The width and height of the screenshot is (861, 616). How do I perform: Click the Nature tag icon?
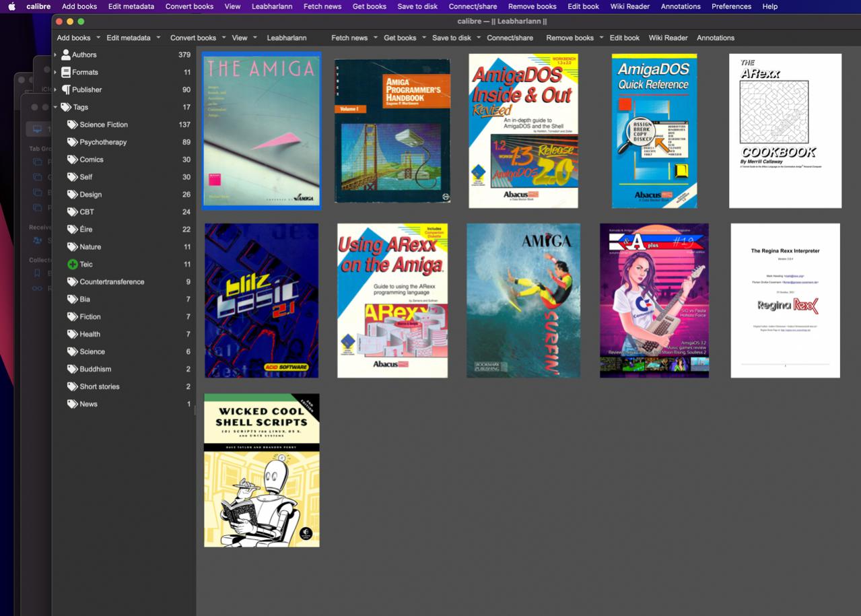click(x=73, y=247)
